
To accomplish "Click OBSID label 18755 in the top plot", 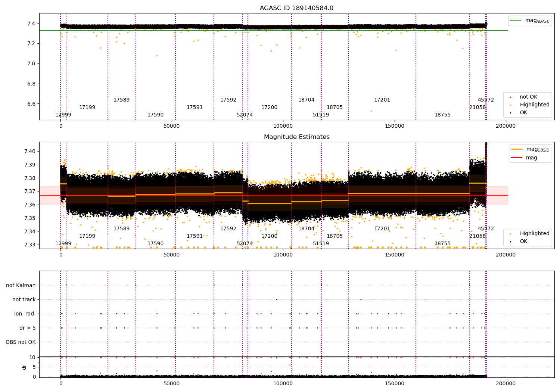I will pyautogui.click(x=442, y=115).
